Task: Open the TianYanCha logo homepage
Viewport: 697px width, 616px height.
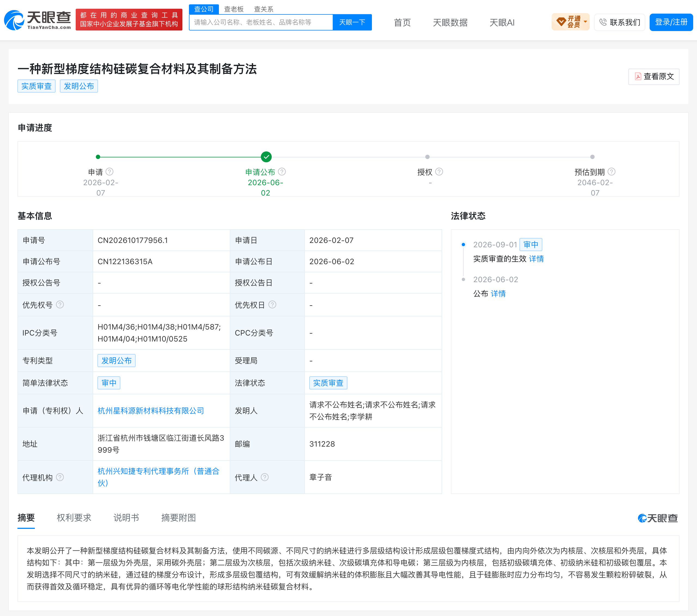Action: (37, 20)
